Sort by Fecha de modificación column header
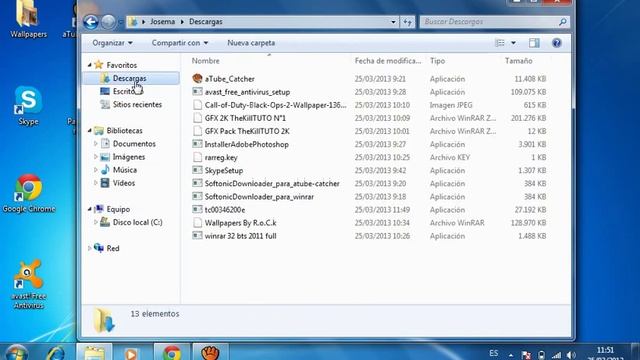Screen dimensions: 640x360 [x=388, y=61]
